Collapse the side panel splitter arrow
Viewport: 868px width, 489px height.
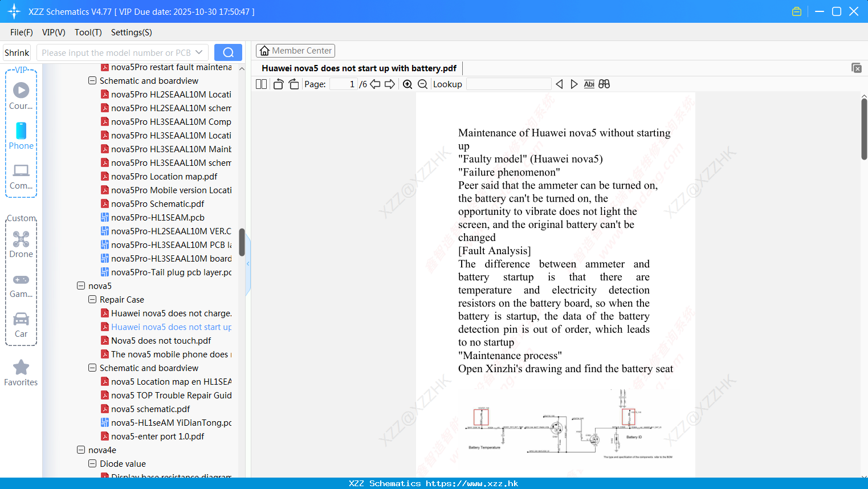click(x=248, y=264)
